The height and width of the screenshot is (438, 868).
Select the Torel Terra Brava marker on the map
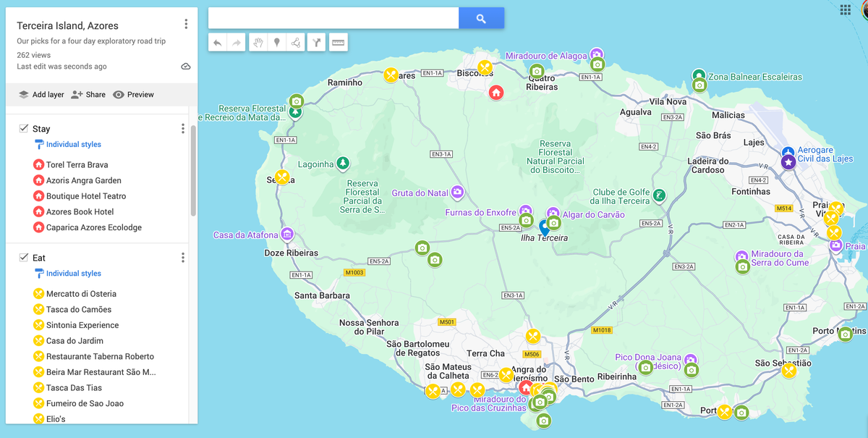495,93
